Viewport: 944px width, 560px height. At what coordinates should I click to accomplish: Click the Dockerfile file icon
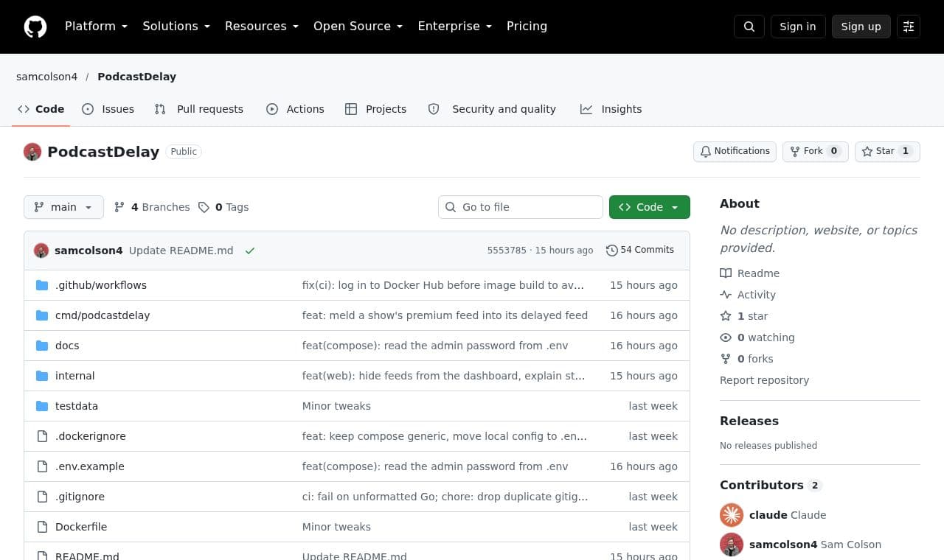pyautogui.click(x=42, y=527)
